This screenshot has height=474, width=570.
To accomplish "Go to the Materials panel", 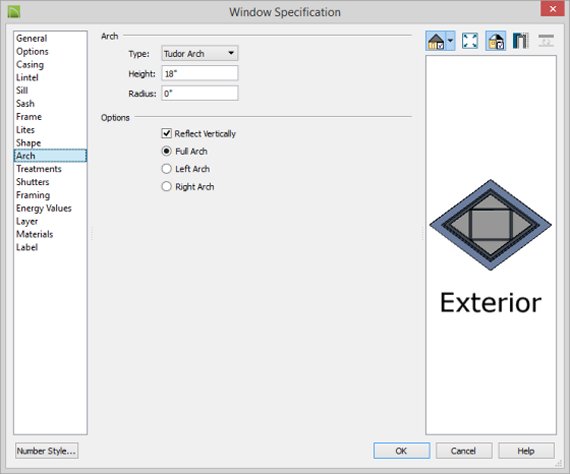I will coord(35,234).
